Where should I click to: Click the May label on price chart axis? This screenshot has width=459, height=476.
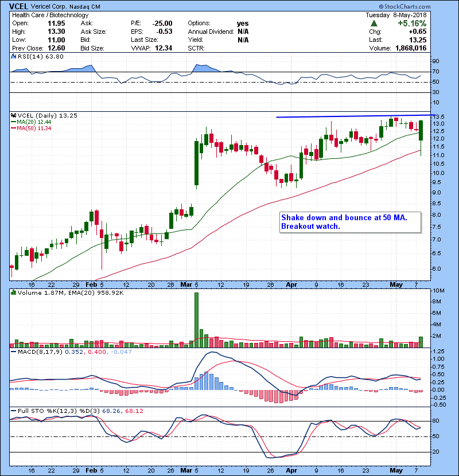point(396,285)
